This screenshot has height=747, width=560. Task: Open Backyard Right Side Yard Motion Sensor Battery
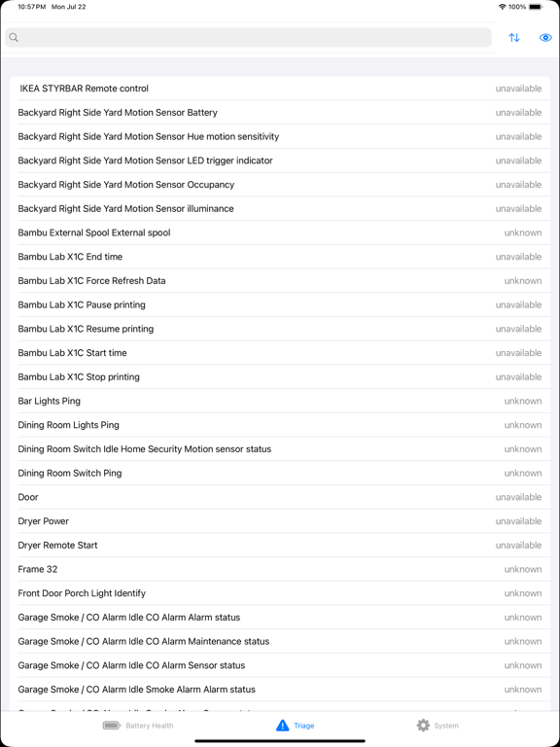[x=280, y=113]
